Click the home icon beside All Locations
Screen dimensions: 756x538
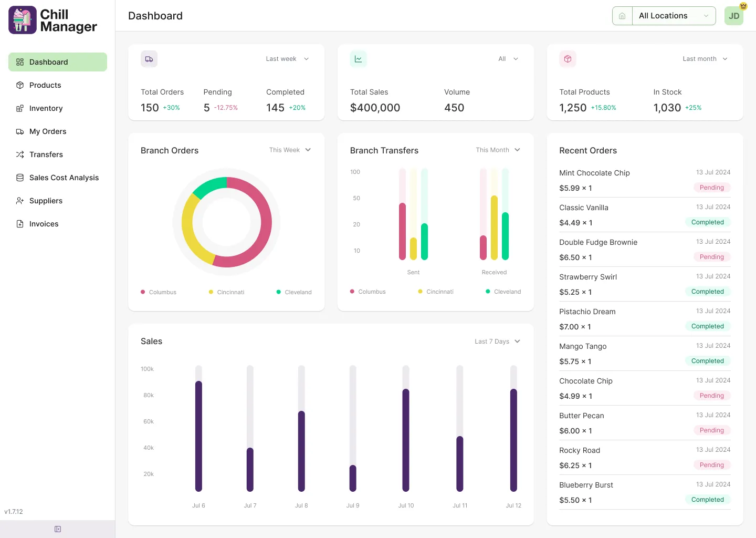point(622,16)
